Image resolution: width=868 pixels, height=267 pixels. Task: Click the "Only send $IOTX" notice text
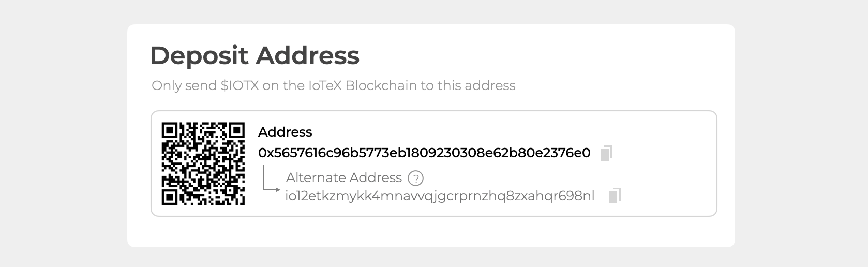click(x=333, y=86)
